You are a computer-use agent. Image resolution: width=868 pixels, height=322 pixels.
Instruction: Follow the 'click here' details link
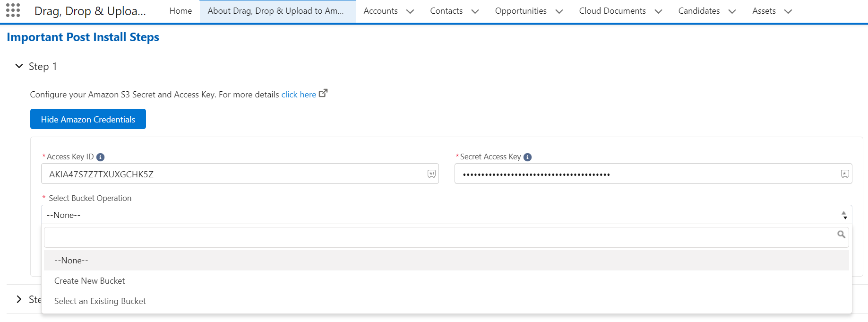299,95
